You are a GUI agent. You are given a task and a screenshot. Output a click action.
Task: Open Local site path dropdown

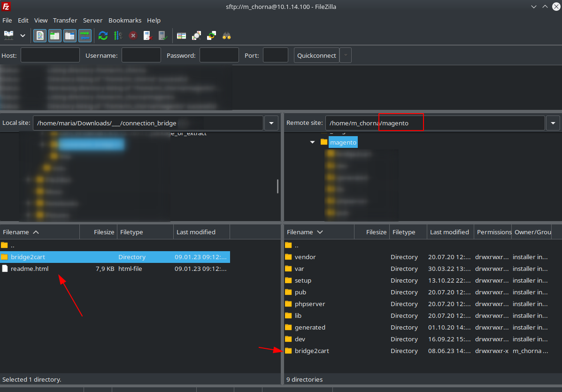(x=271, y=123)
